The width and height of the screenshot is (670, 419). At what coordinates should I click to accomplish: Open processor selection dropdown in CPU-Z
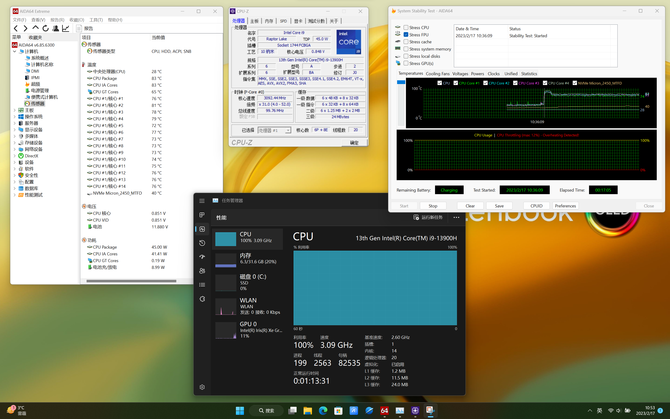coord(274,130)
